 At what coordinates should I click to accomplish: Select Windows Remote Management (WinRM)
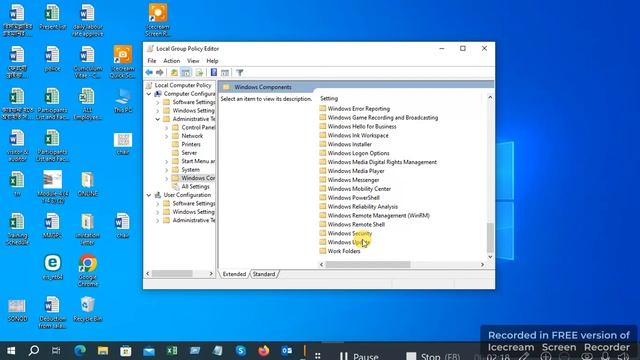click(x=378, y=216)
